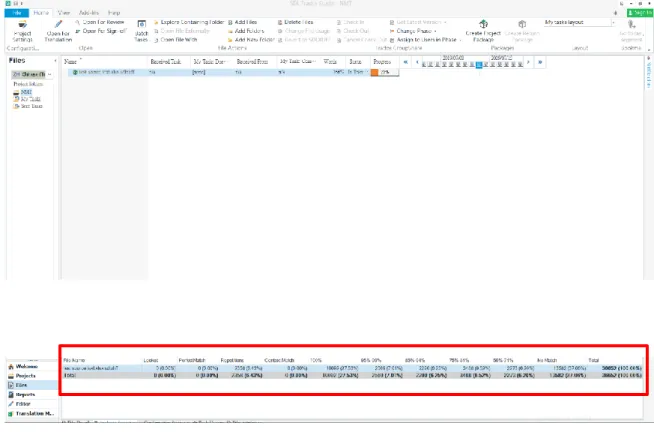
Task: Click the orange progress bar of the file
Action: (x=385, y=72)
